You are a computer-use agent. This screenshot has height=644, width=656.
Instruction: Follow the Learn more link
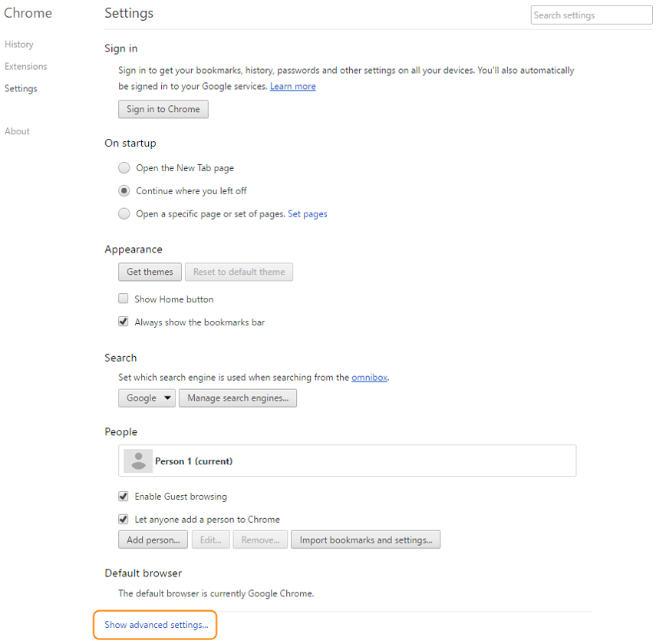(292, 87)
